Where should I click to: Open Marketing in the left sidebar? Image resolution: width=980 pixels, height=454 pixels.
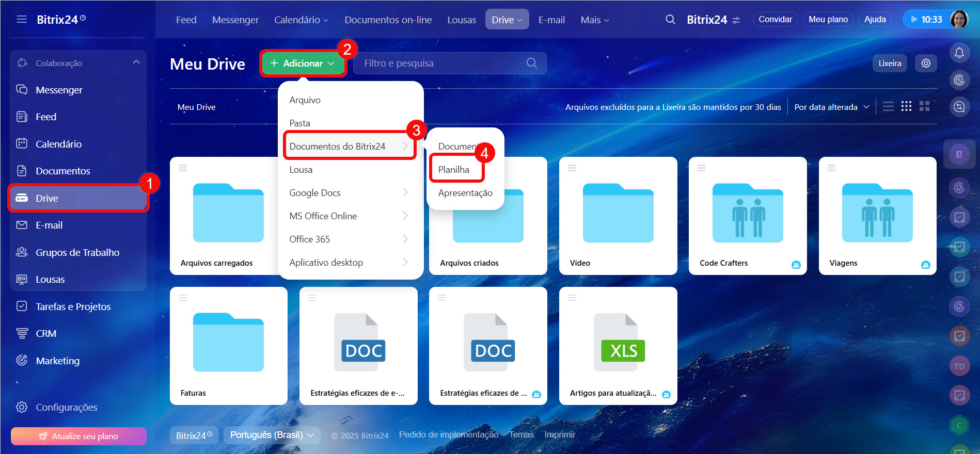point(57,361)
